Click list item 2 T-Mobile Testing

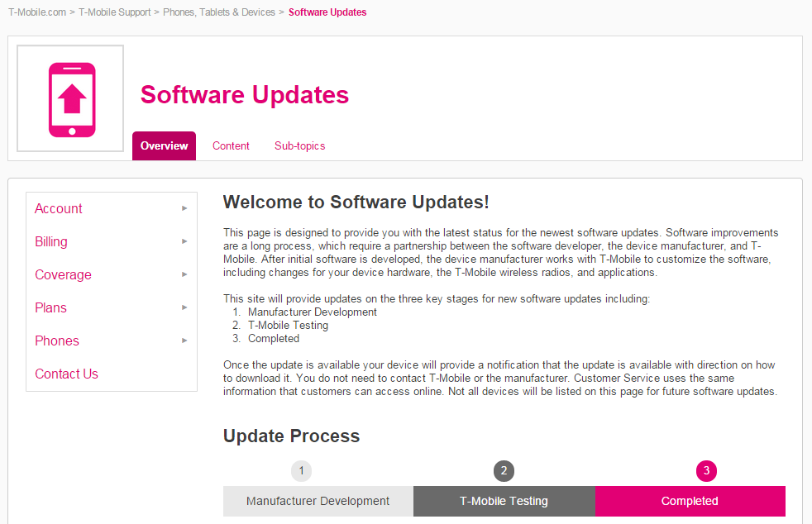(x=288, y=325)
